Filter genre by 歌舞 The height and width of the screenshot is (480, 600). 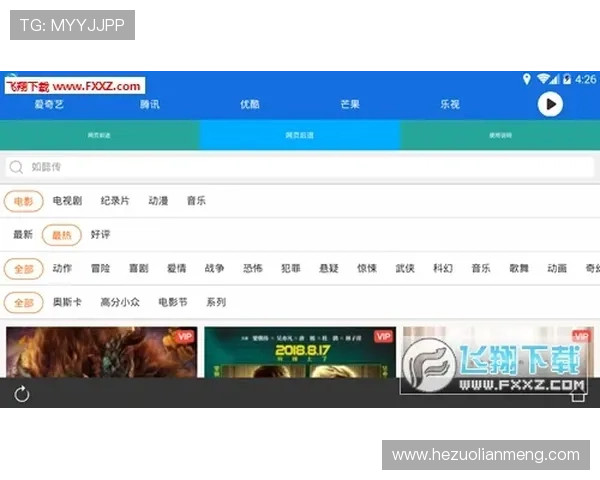pyautogui.click(x=519, y=268)
